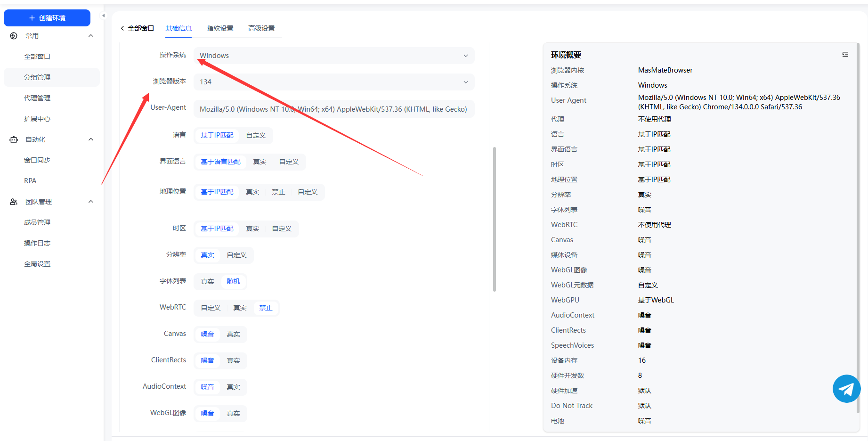This screenshot has height=441, width=868.
Task: Click the User-Agent input field
Action: pos(333,109)
